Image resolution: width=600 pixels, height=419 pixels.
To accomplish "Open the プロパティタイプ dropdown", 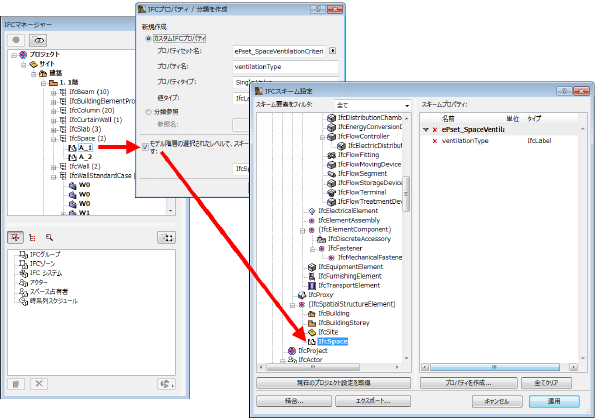I will (285, 82).
